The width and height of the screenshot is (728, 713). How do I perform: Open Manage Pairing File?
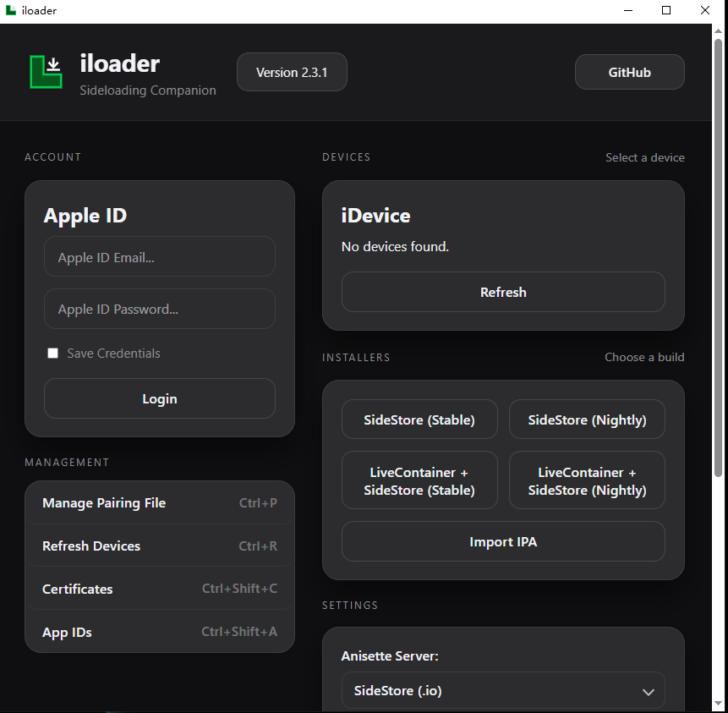159,503
